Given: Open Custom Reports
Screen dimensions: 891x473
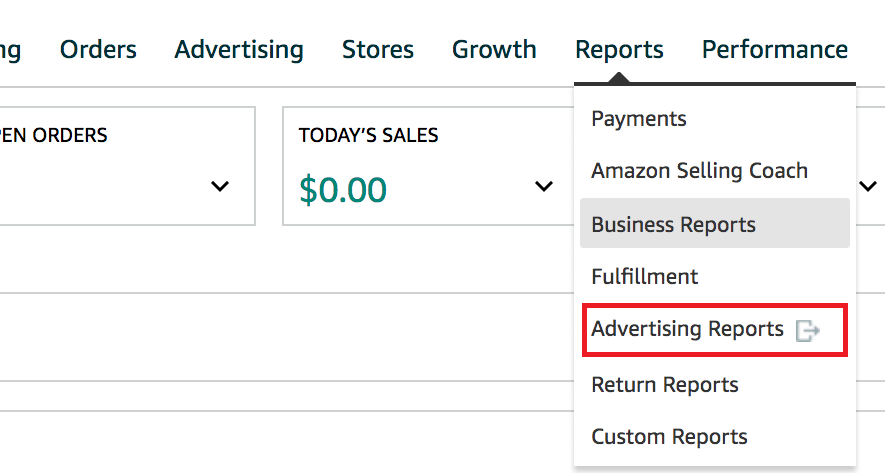Looking at the screenshot, I should (x=669, y=437).
